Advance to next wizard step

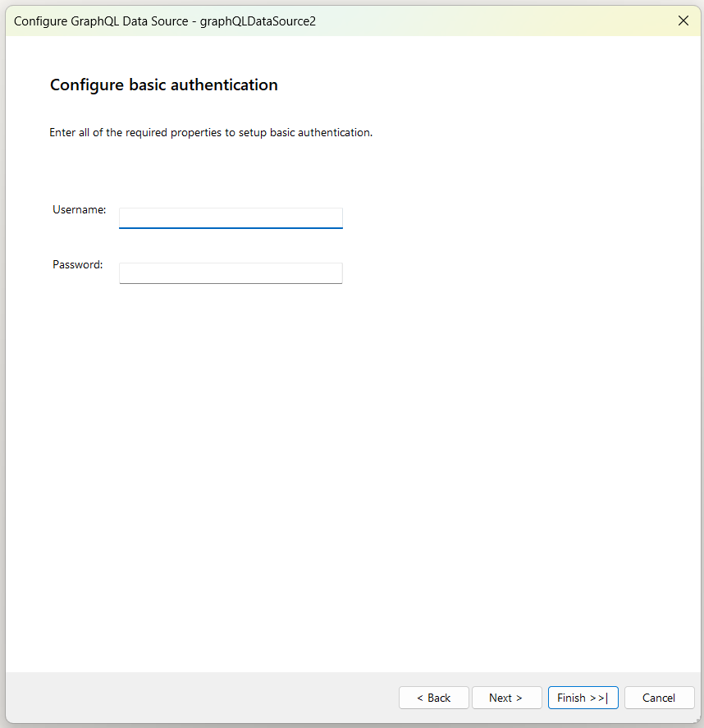(x=506, y=697)
